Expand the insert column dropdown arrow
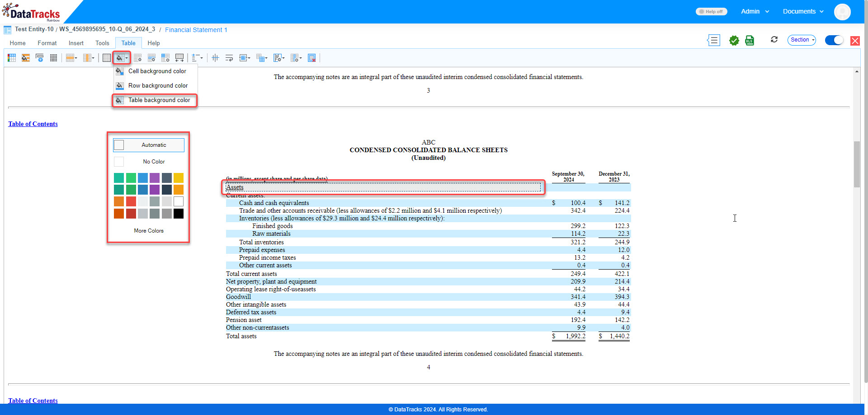 point(93,58)
